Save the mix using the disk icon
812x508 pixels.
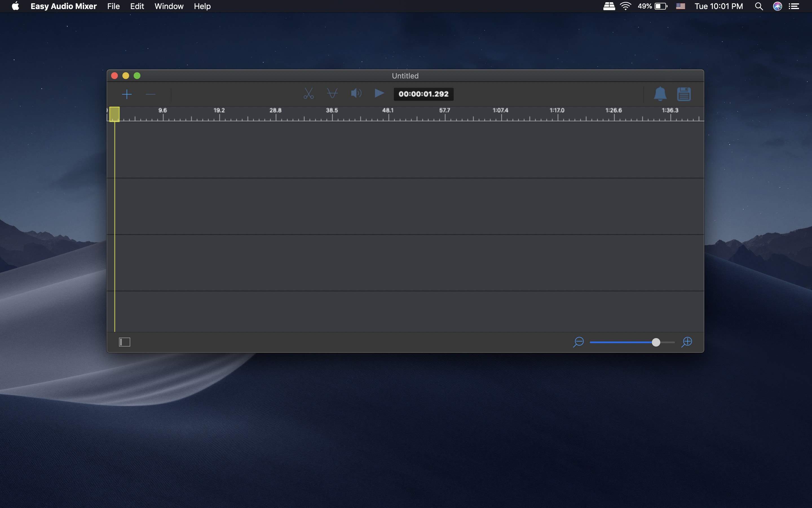point(684,94)
